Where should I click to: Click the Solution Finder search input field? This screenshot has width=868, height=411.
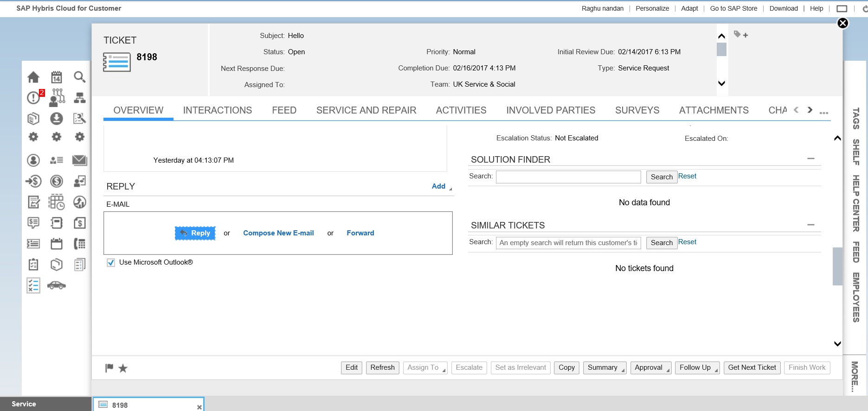pos(568,177)
